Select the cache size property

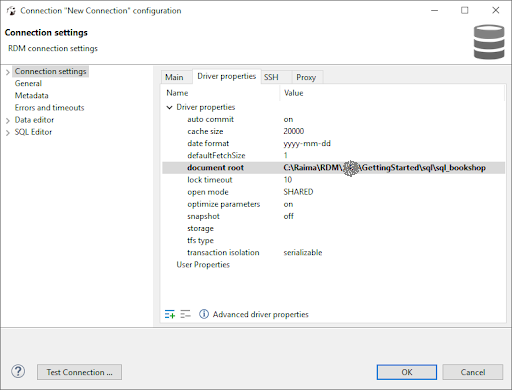point(205,131)
